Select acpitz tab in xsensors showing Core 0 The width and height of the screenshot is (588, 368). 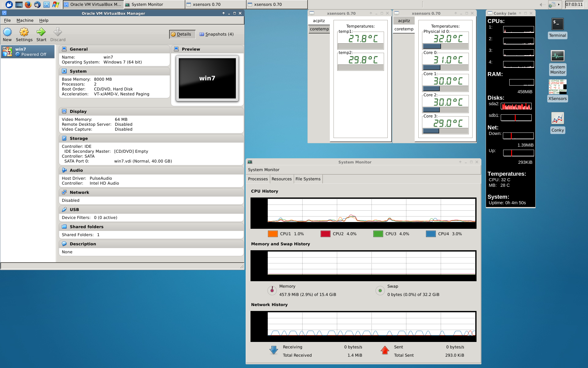404,21
